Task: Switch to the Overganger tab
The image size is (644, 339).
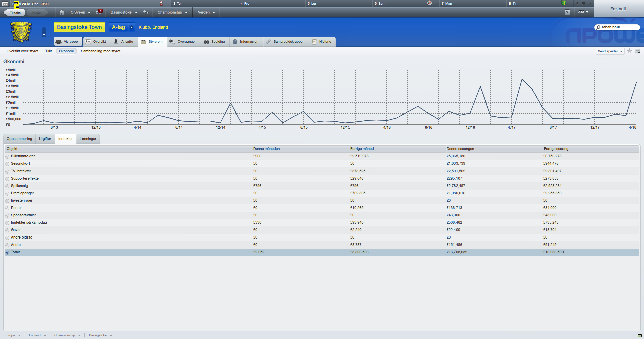Action: (x=183, y=42)
